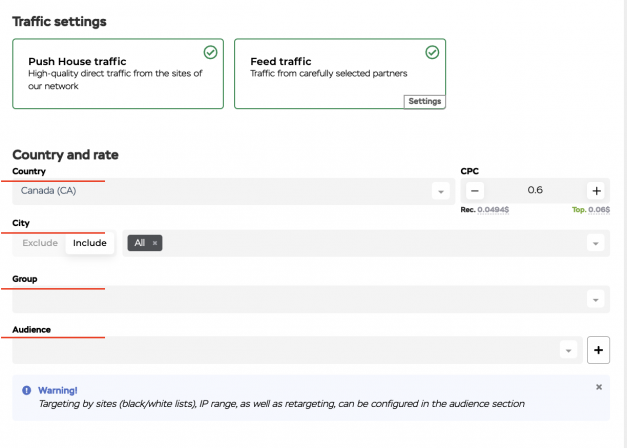Click the Canada (CA) country field
Viewport: 627px width, 448px height.
(x=234, y=191)
